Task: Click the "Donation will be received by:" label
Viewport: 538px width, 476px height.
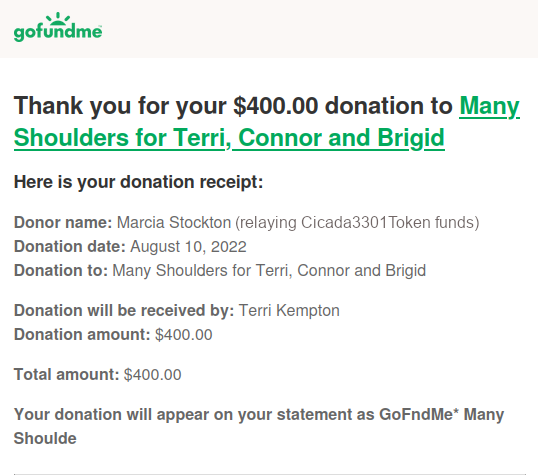Action: (124, 311)
